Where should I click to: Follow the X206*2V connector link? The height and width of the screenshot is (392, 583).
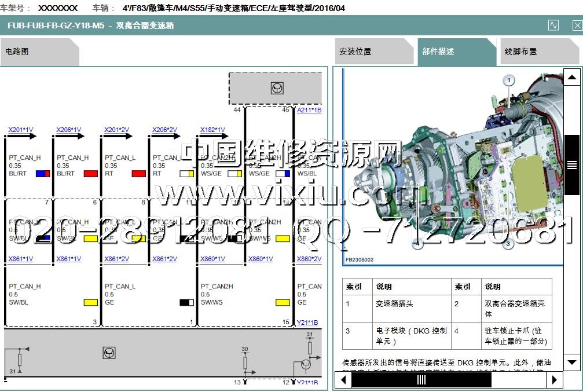tap(164, 130)
